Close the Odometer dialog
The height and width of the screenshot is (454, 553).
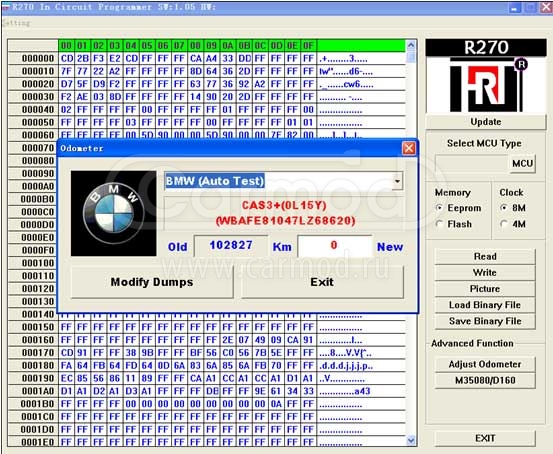(x=409, y=148)
